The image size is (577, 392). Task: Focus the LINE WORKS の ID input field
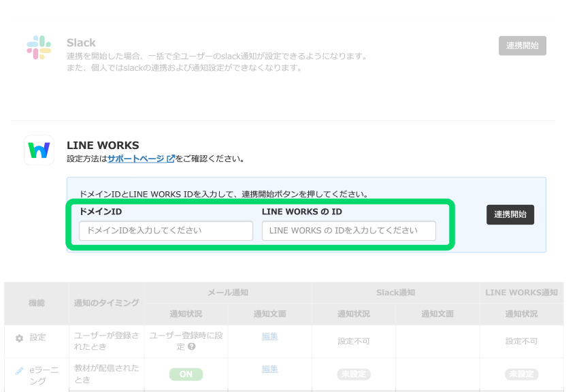tap(348, 231)
